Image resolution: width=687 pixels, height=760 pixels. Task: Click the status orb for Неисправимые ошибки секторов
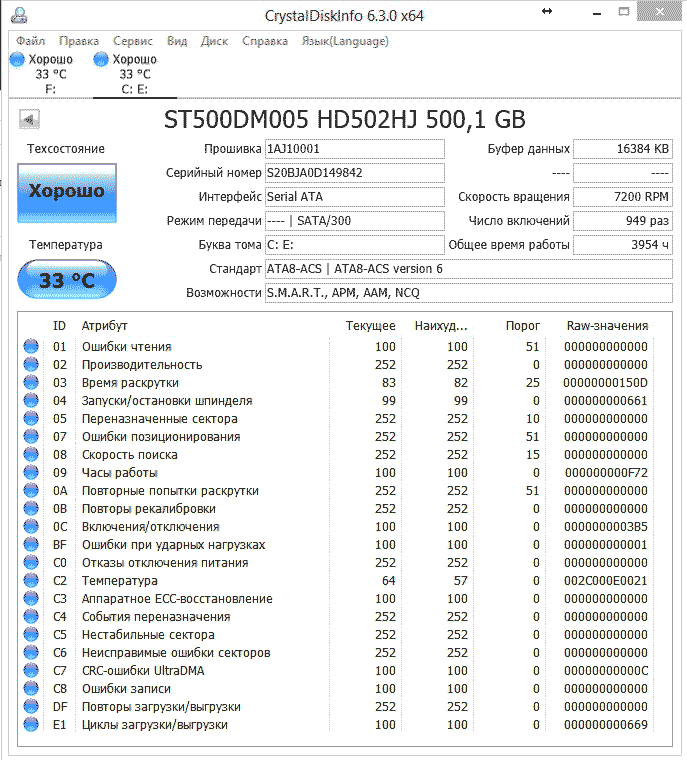tap(31, 652)
